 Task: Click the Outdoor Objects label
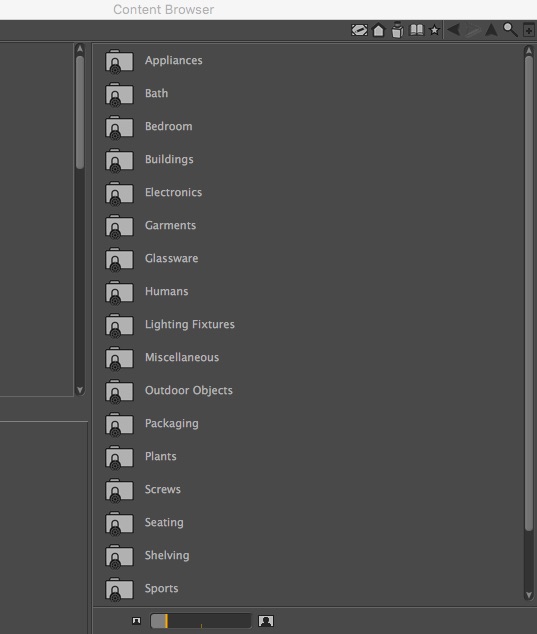[189, 391]
